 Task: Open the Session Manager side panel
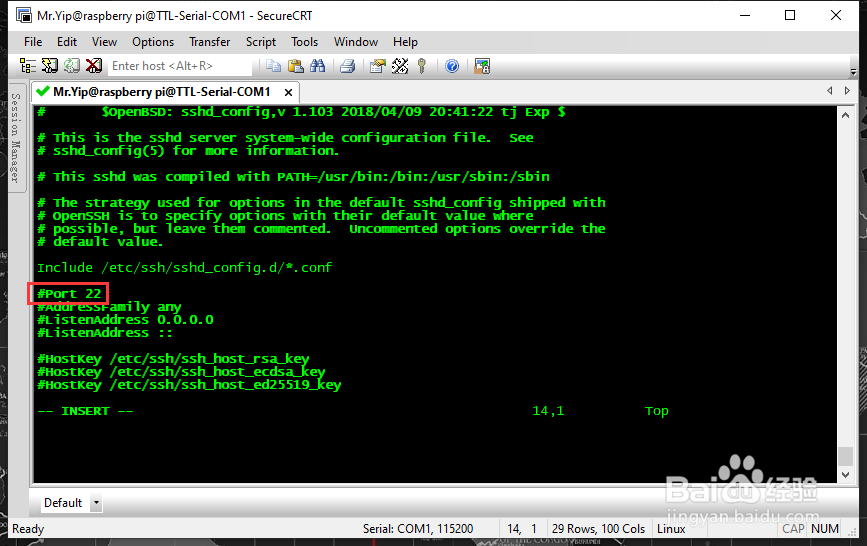click(x=16, y=137)
